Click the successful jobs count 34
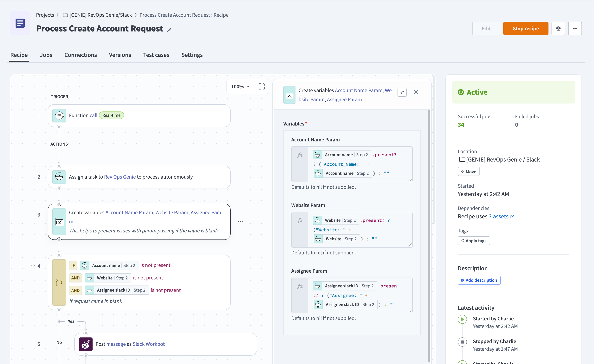The width and height of the screenshot is (594, 364). 461,125
